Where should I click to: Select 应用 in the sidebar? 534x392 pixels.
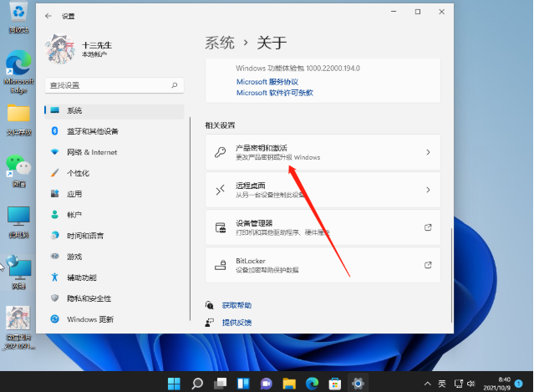74,194
